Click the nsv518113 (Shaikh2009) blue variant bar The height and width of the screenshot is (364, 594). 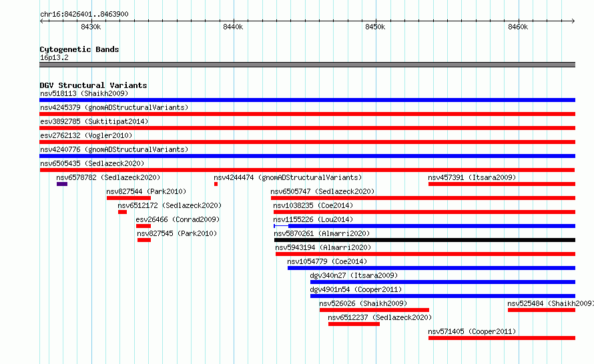tap(307, 100)
